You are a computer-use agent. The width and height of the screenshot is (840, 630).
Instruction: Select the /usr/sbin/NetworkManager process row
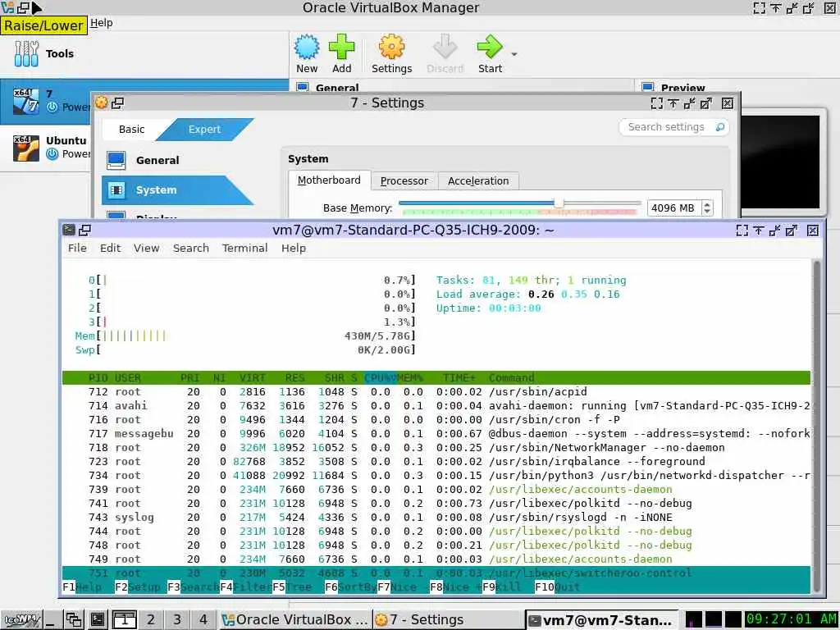pyautogui.click(x=436, y=447)
